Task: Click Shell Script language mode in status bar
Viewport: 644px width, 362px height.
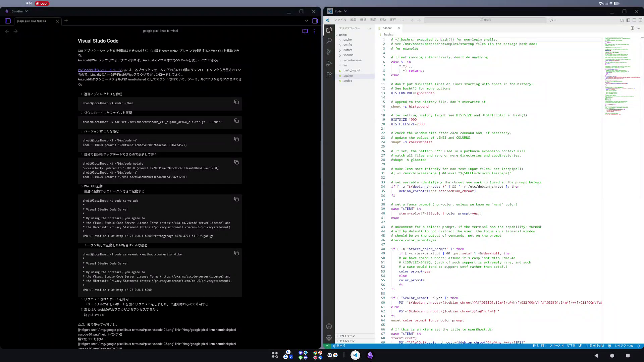Action: coord(597,346)
